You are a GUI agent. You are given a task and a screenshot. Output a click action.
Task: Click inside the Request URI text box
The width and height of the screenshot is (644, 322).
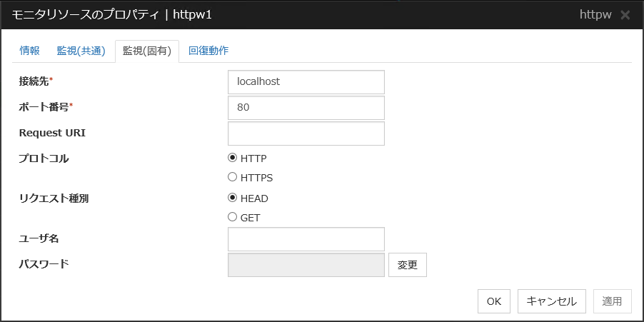(306, 134)
